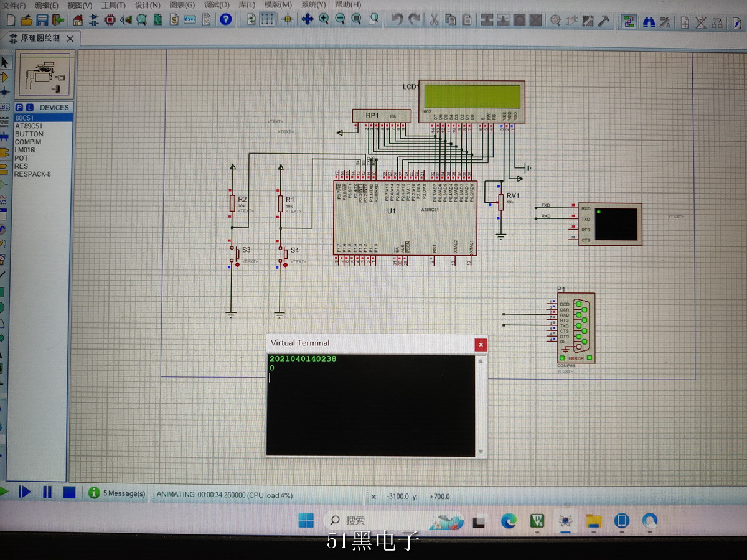Viewport: 747px width, 560px height.
Task: Paste from clipboard icon
Action: coord(466,19)
